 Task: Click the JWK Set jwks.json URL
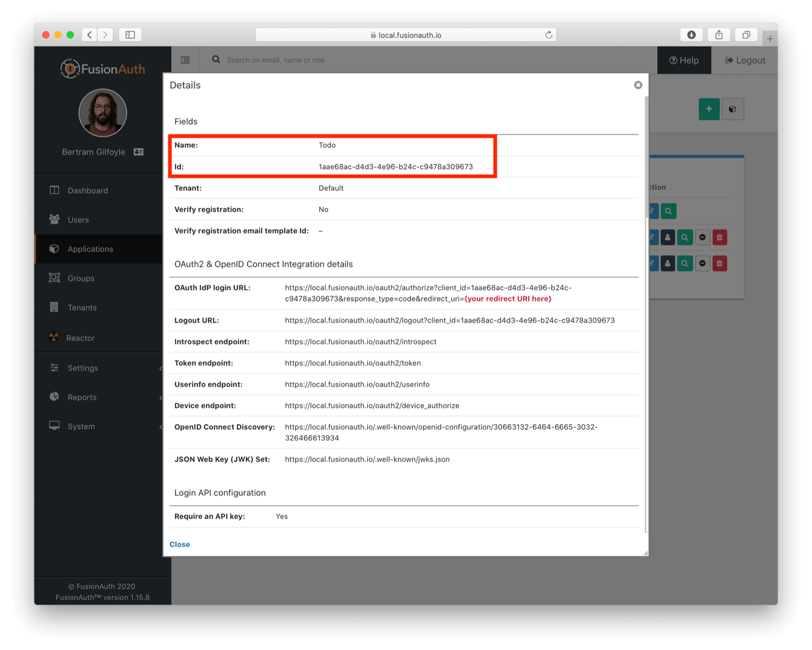[x=367, y=459]
